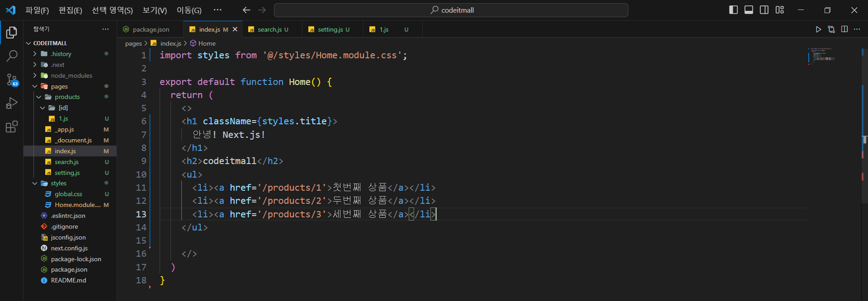Image resolution: width=868 pixels, height=301 pixels.
Task: Open the 이동(G) menu
Action: [x=189, y=10]
